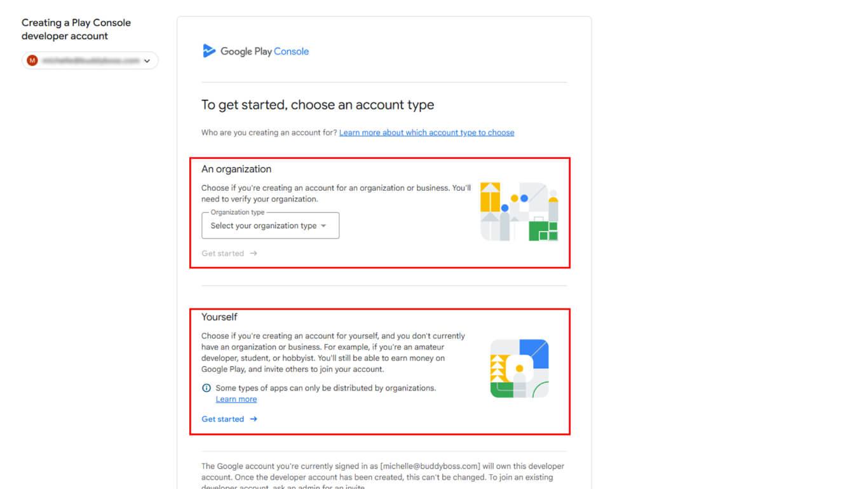Click the greyed arrow after organization's Get started
868x489 pixels.
pyautogui.click(x=254, y=253)
